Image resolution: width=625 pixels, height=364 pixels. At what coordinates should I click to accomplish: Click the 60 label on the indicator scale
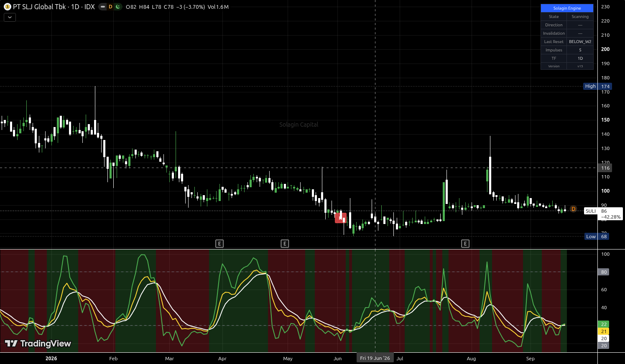pyautogui.click(x=604, y=290)
